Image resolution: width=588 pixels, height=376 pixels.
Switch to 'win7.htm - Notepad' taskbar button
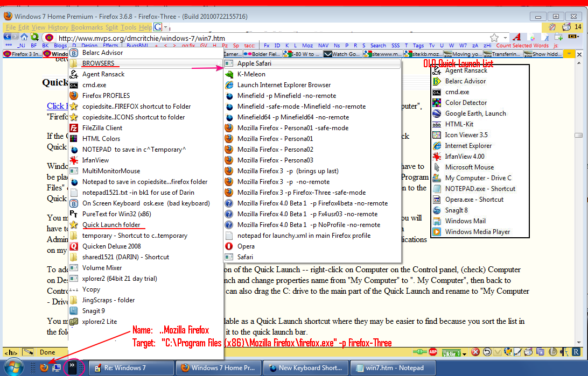393,368
